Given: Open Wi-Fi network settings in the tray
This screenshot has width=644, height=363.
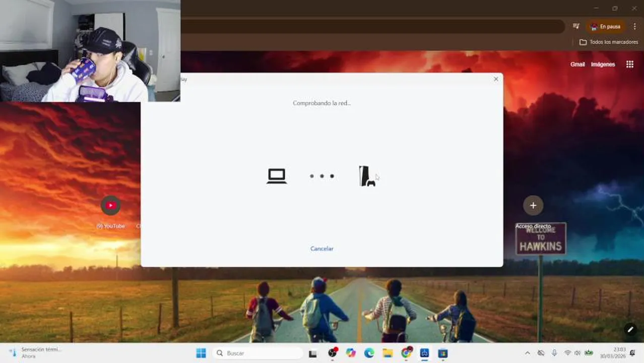Looking at the screenshot, I should tap(567, 353).
